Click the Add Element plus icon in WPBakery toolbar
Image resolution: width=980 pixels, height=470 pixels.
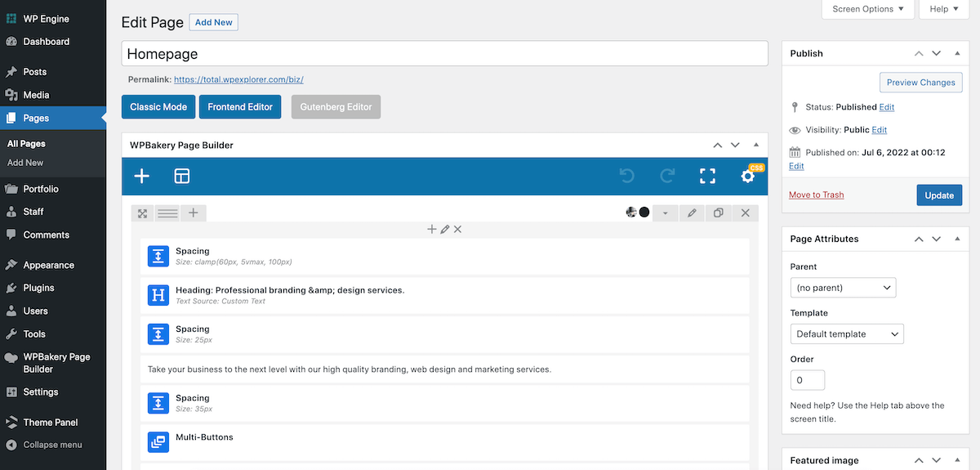pyautogui.click(x=142, y=176)
